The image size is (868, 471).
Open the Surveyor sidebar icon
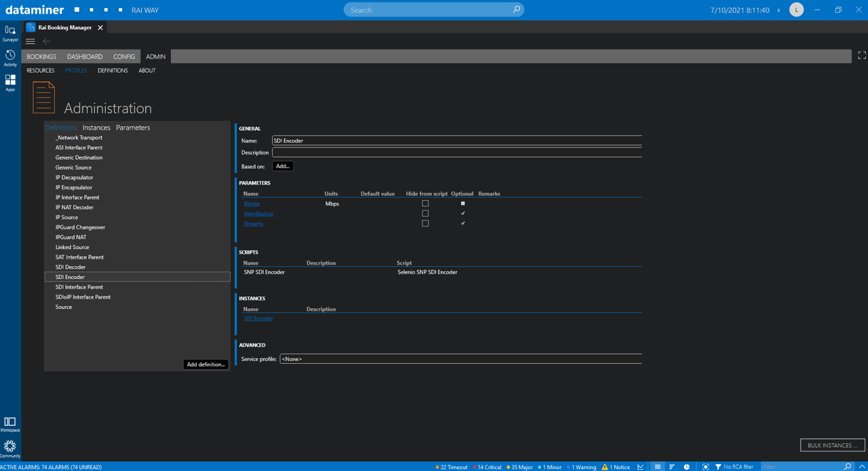10,33
